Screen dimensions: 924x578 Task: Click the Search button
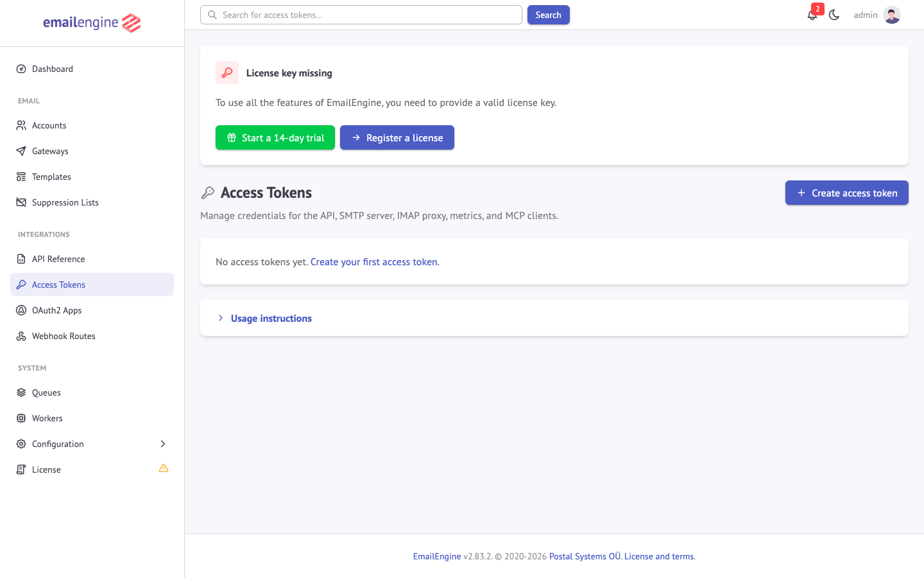coord(549,15)
